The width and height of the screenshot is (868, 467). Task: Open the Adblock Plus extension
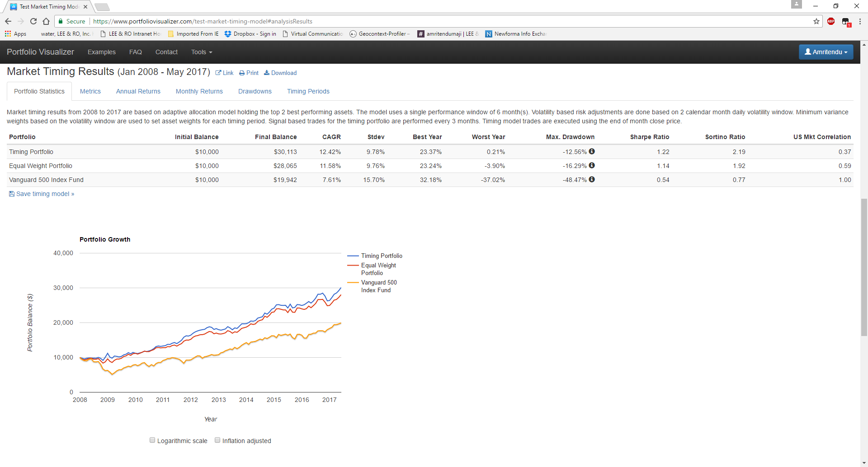click(x=831, y=21)
